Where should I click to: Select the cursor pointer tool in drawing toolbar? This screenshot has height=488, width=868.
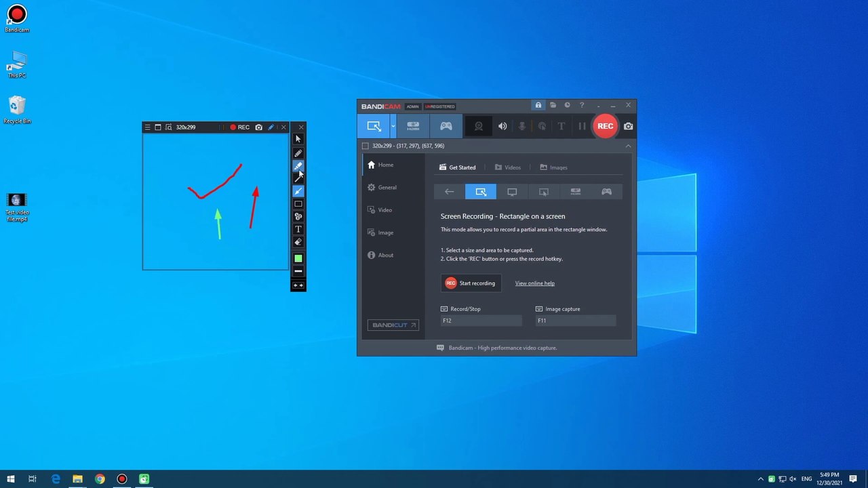[x=298, y=139]
